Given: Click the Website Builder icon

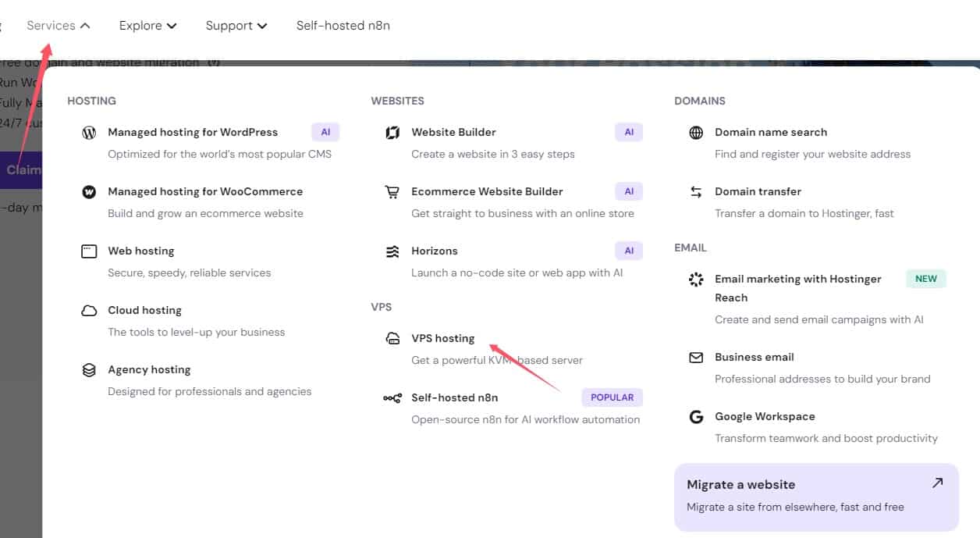Looking at the screenshot, I should coord(392,133).
